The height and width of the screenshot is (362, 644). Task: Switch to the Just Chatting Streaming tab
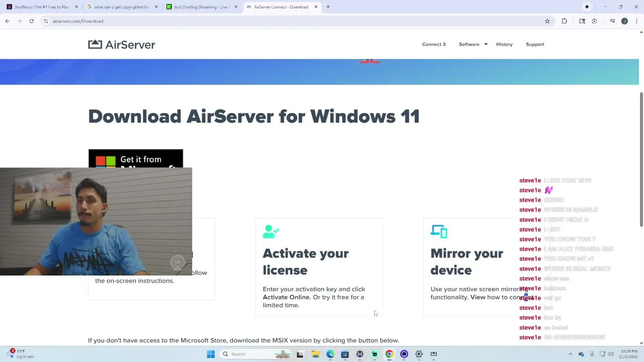pyautogui.click(x=201, y=7)
